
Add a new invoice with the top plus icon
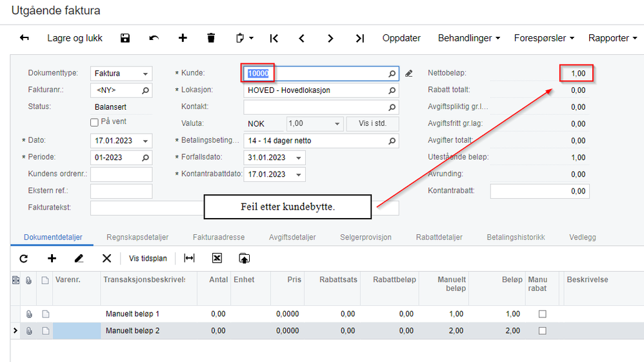click(183, 38)
